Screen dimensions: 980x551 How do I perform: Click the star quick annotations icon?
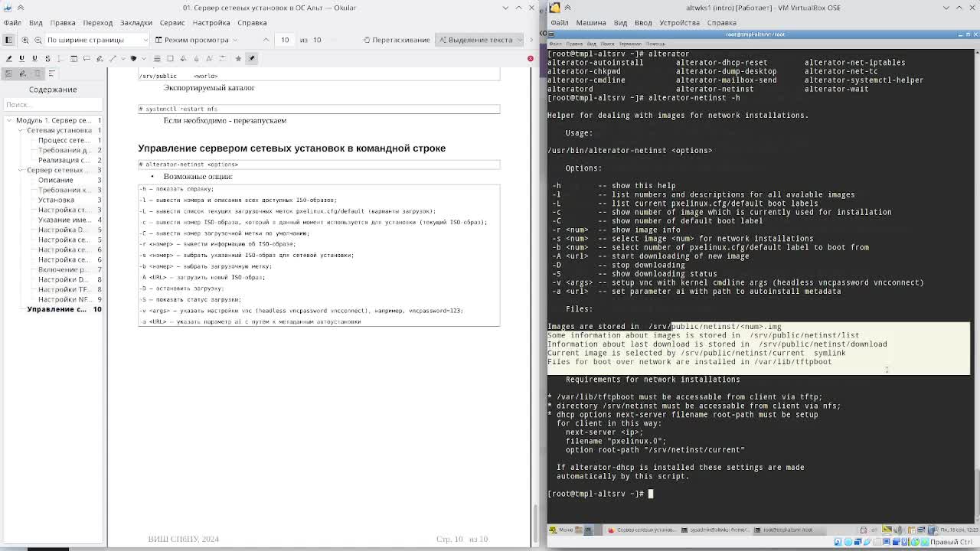coord(238,58)
